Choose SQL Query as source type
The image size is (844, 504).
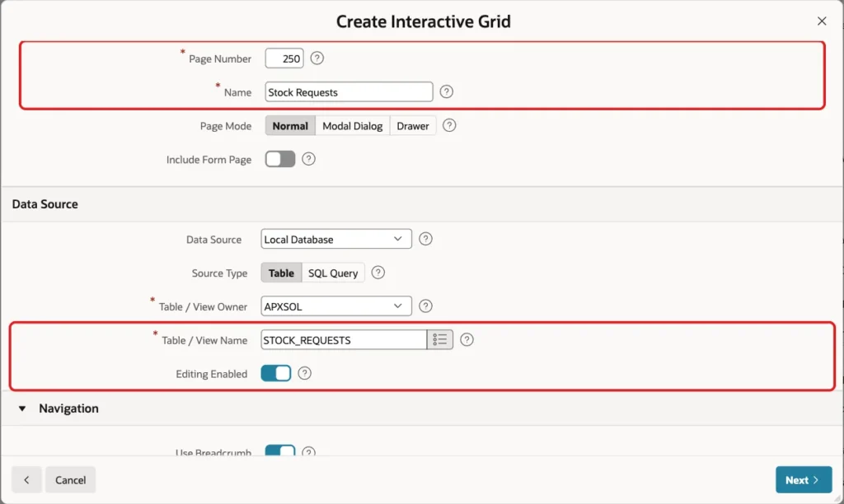[333, 273]
